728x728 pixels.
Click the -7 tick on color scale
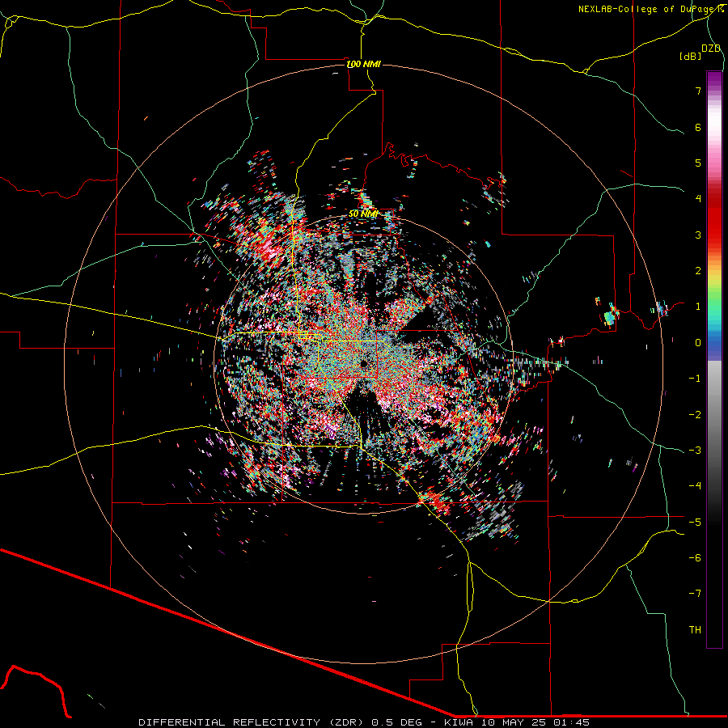[x=695, y=594]
